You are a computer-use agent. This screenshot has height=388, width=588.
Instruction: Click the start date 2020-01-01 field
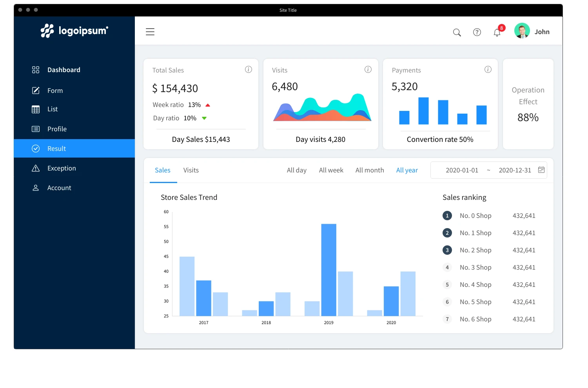coord(462,170)
